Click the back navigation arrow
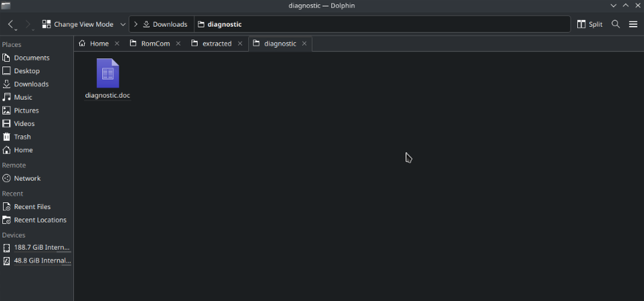The height and width of the screenshot is (301, 644). coord(11,24)
